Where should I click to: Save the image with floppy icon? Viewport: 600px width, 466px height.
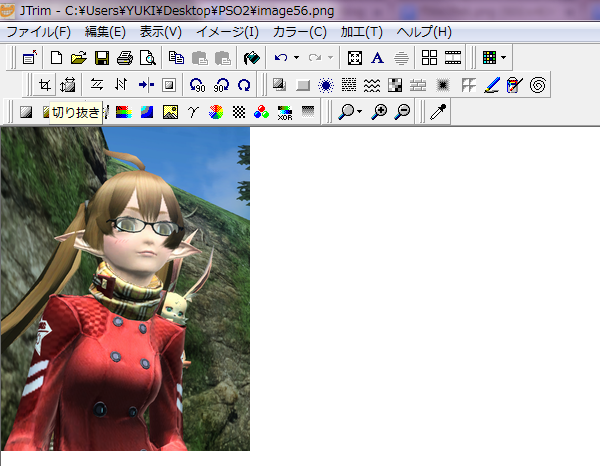click(102, 58)
